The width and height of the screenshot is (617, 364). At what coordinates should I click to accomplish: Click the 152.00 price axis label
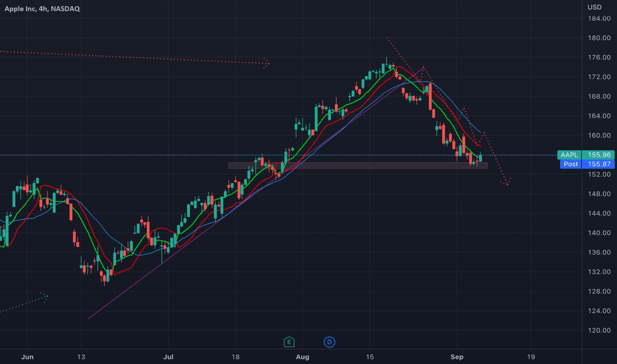tap(599, 174)
